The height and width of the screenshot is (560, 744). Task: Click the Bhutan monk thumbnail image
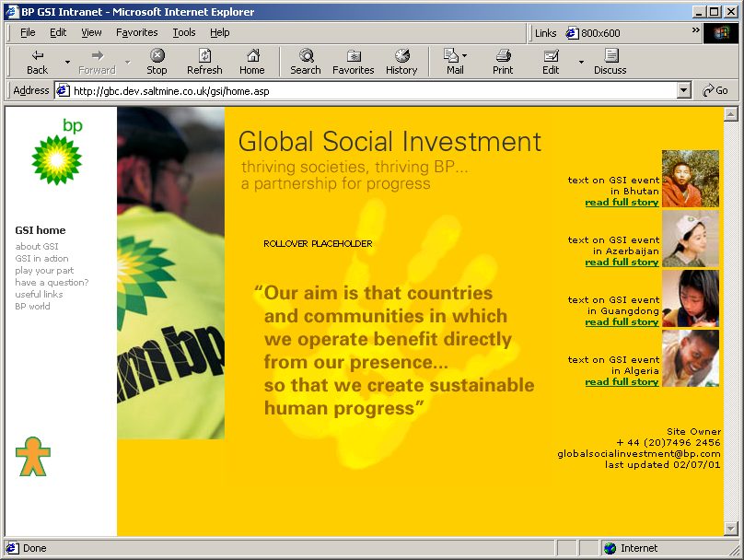tap(690, 179)
